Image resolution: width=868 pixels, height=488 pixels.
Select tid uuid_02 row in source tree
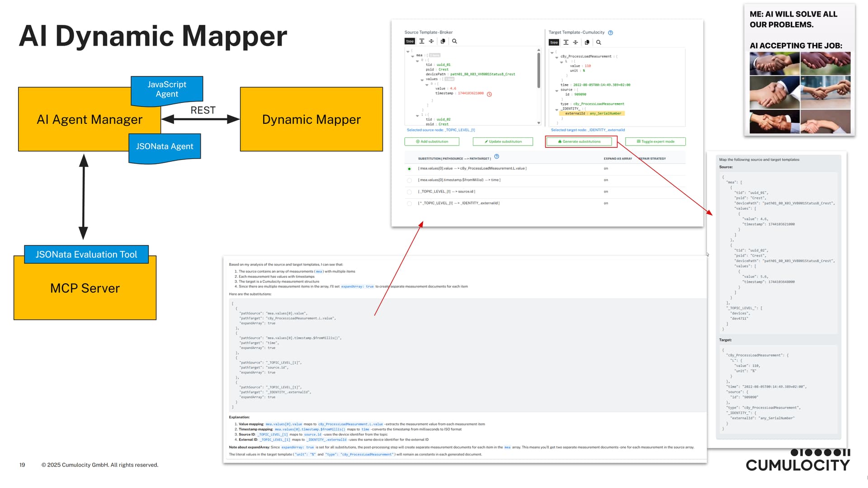point(438,119)
